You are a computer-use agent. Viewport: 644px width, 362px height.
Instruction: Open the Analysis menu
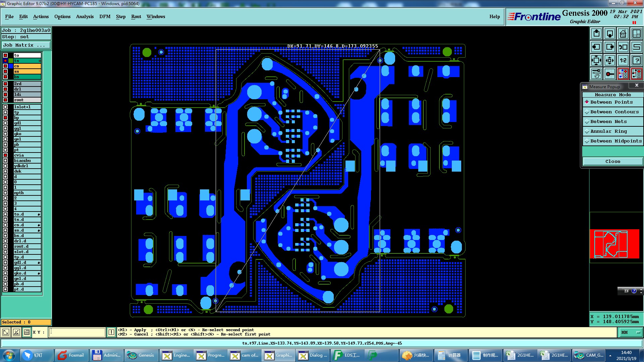(x=85, y=16)
